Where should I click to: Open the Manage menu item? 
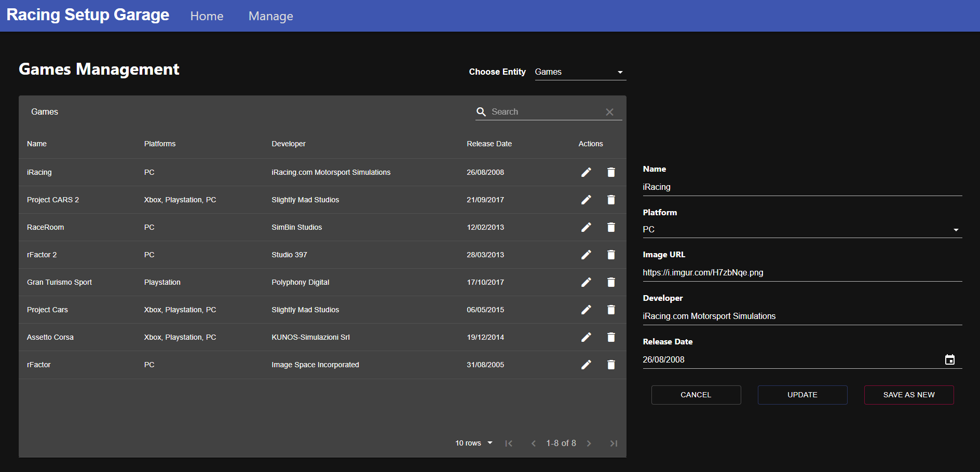coord(270,16)
